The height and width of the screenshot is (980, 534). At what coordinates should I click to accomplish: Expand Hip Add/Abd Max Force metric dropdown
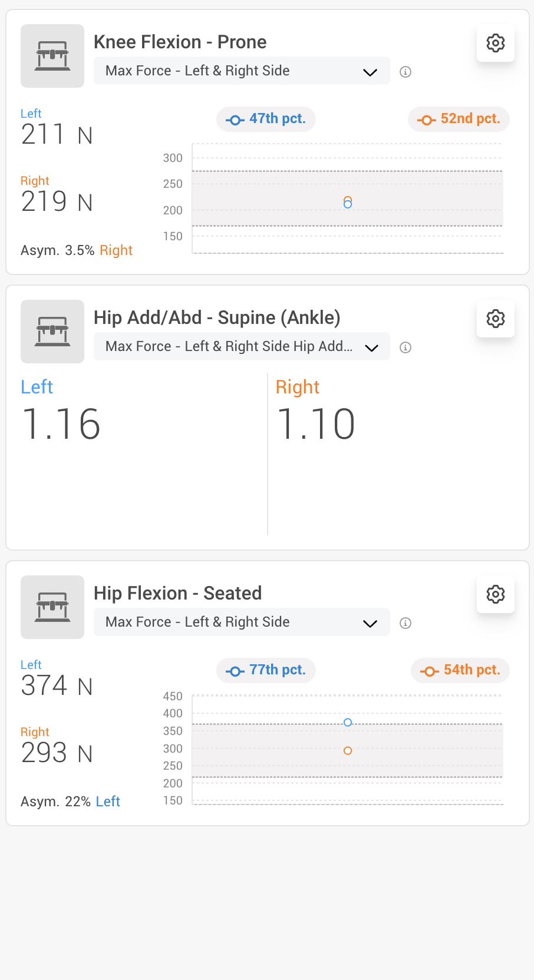[x=242, y=346]
